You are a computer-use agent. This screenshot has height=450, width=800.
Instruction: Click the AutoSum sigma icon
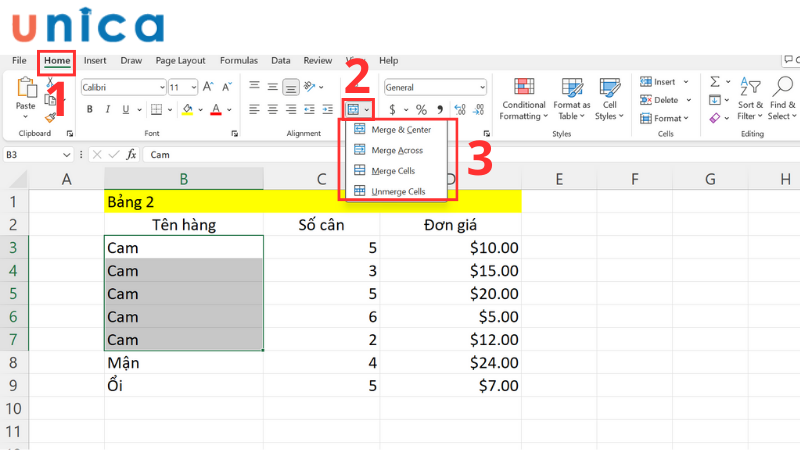click(x=714, y=82)
